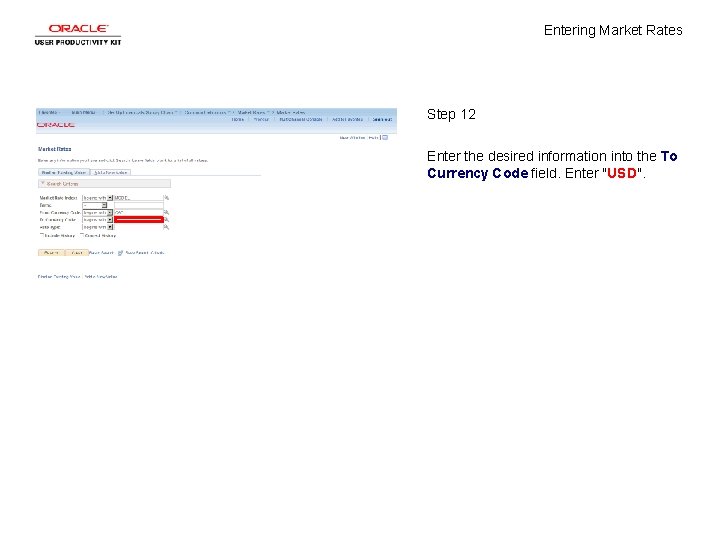This screenshot has height=540, width=720.
Task: Click the Basic Search link
Action: pyautogui.click(x=101, y=253)
